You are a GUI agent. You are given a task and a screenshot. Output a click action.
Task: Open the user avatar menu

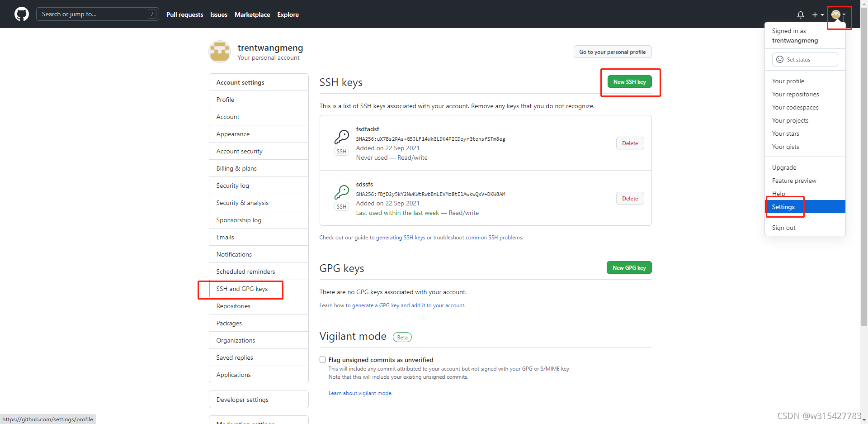[838, 14]
